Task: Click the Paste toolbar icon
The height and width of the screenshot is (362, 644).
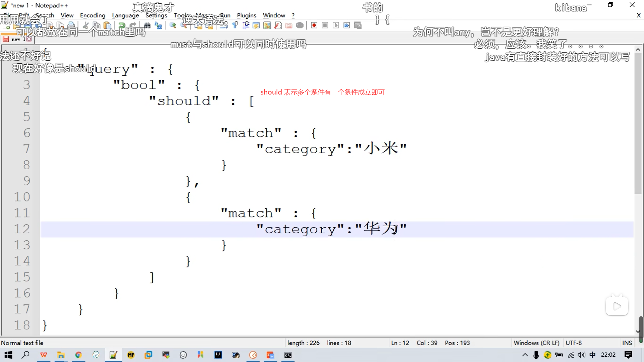Action: [107, 25]
